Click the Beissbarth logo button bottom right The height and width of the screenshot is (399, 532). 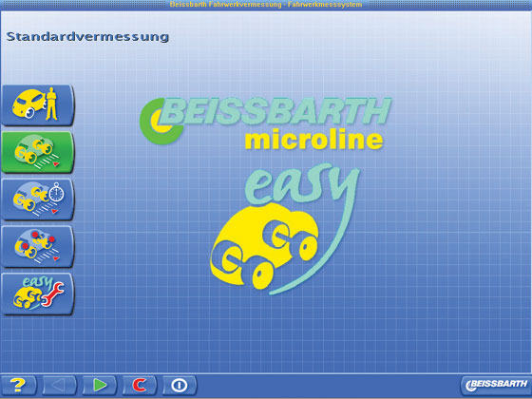click(495, 385)
